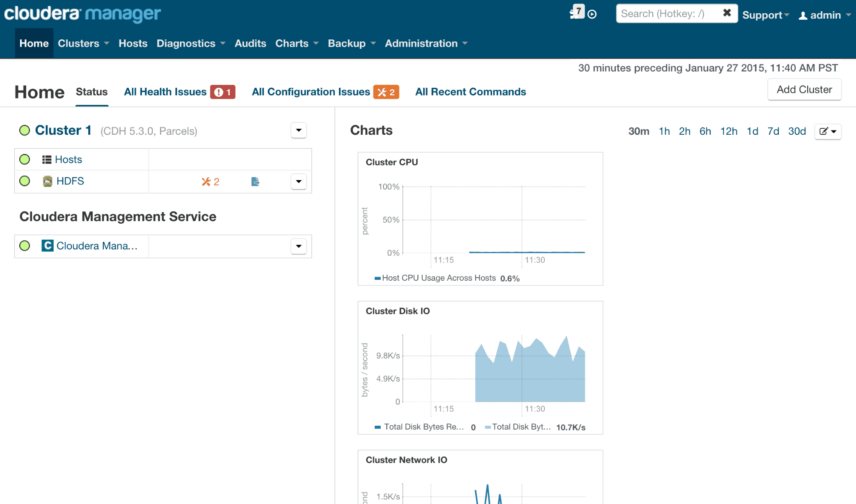Image resolution: width=856 pixels, height=504 pixels.
Task: Open the HDFS log export icon
Action: click(x=255, y=181)
